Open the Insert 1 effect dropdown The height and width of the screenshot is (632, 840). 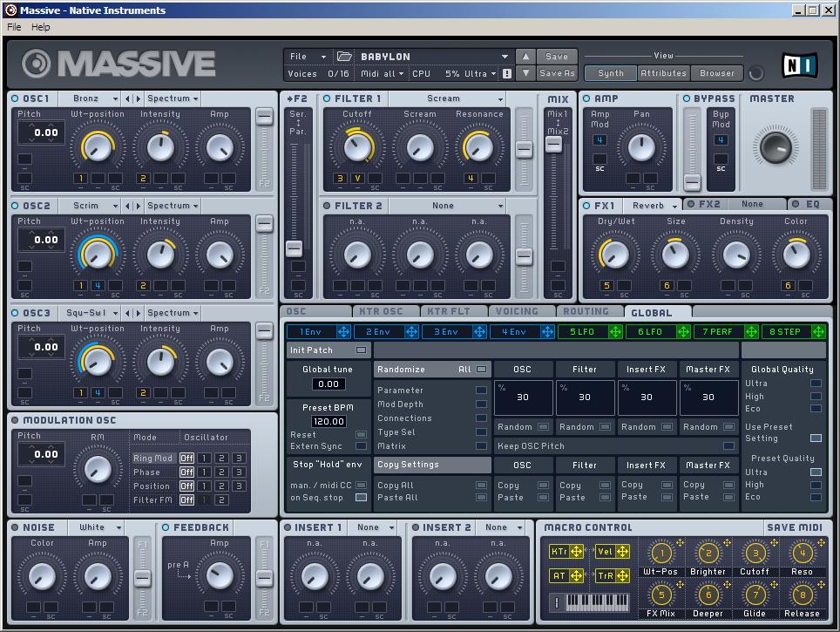[372, 527]
